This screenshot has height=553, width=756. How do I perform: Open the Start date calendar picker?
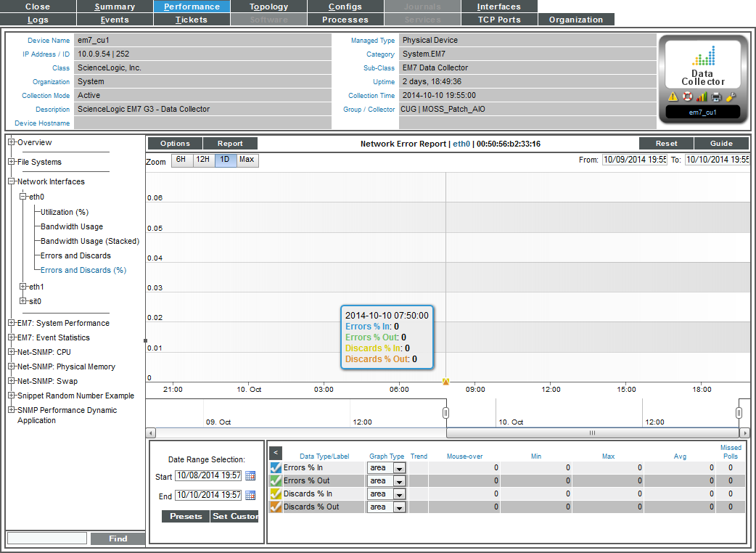[x=250, y=476]
